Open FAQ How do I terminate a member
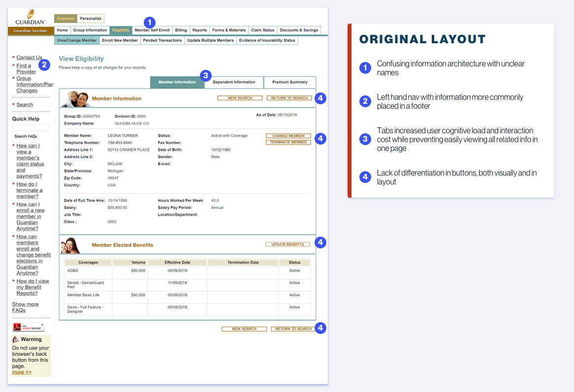Viewport: 574px width, 392px height. coord(29,190)
